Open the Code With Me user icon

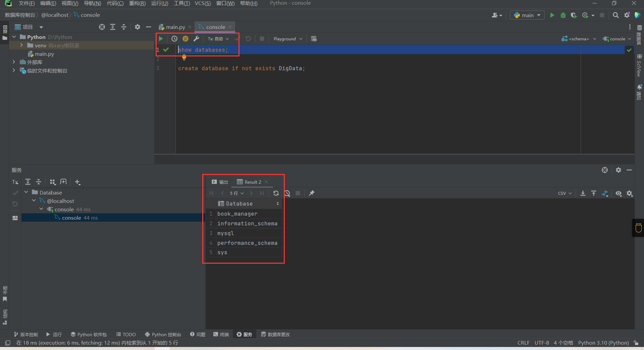pos(497,15)
